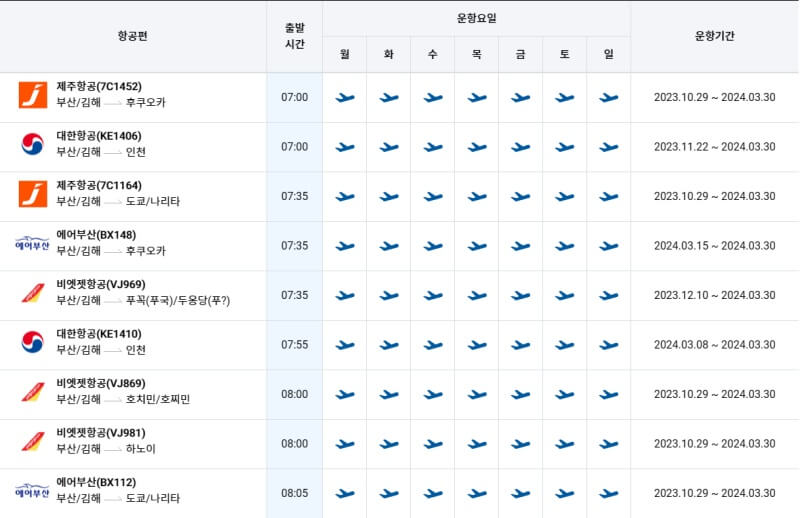800x518 pixels.
Task: Click the 금 (Friday) plane icon for BX112
Action: click(x=521, y=494)
